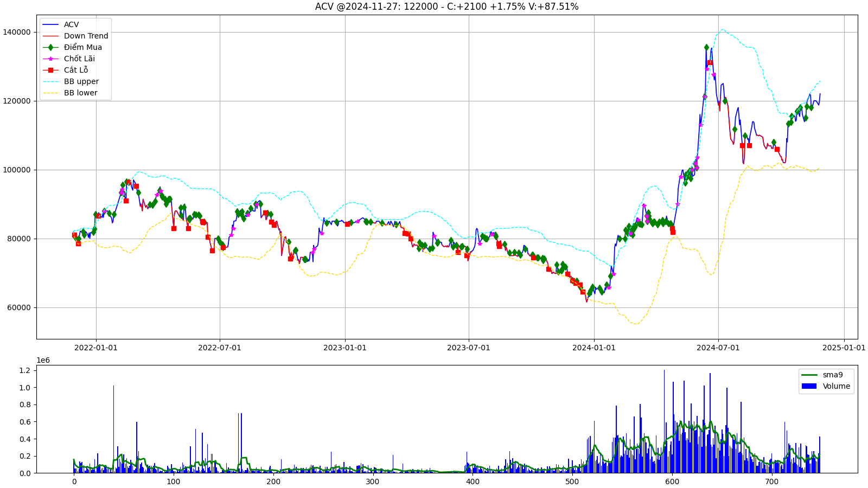Click the volume y-axis label 0.2

25,456
